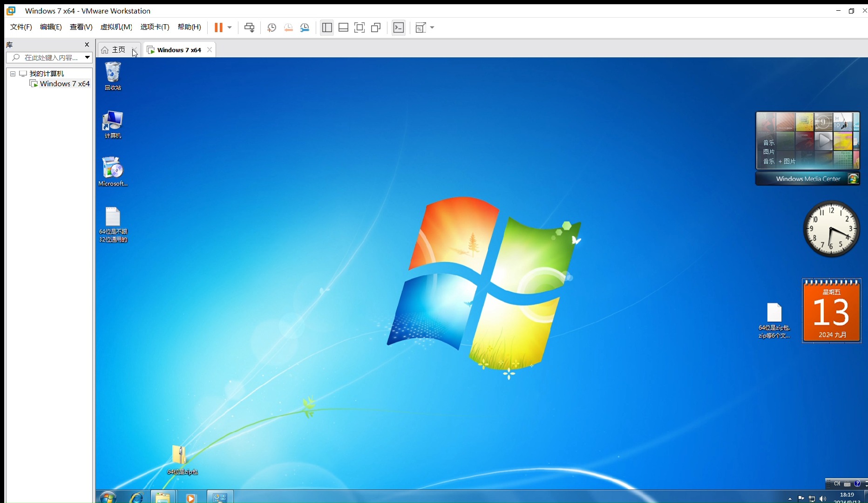This screenshot has width=868, height=503.
Task: Click the network tray icon
Action: click(x=812, y=499)
